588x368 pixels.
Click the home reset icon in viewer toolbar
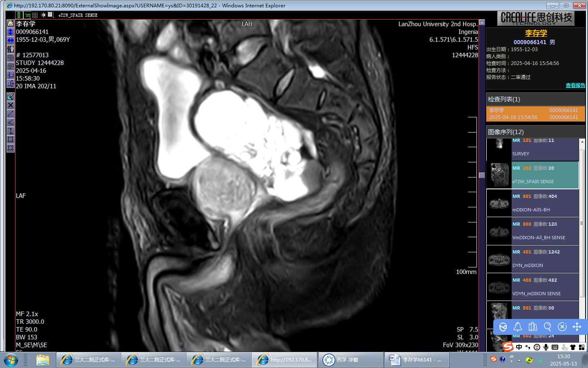10,23
